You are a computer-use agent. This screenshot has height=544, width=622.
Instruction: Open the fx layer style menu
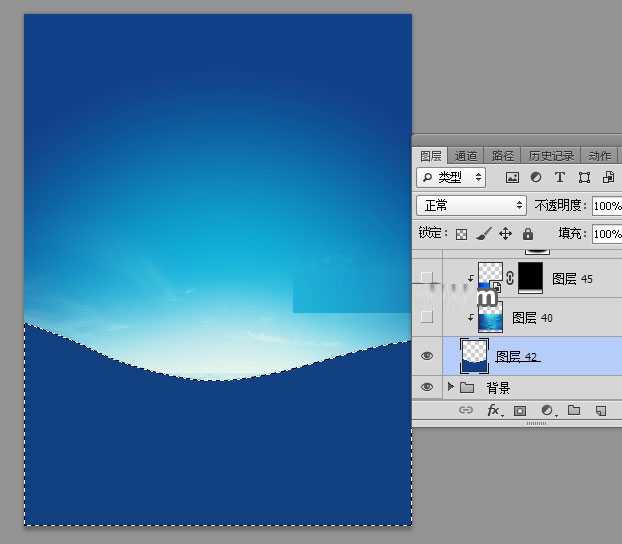[x=493, y=410]
